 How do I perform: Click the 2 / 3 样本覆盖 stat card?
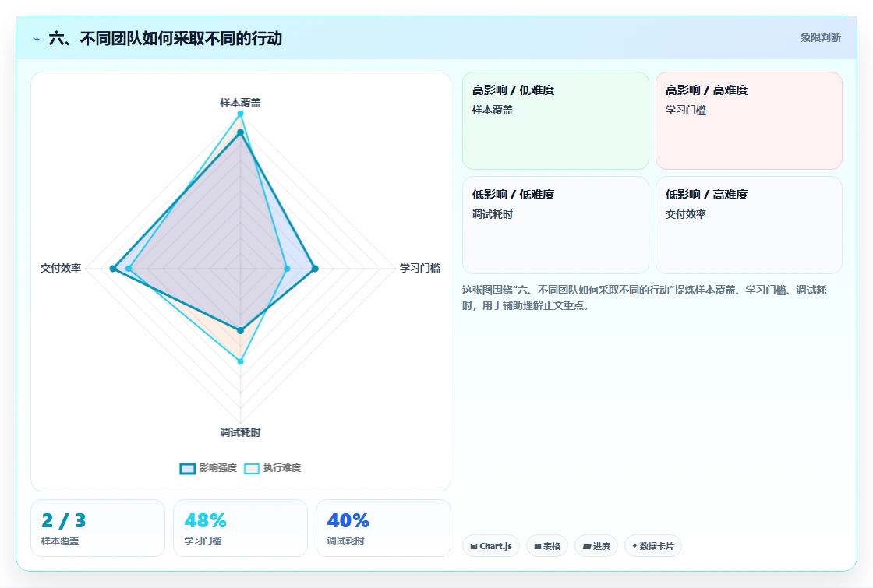pyautogui.click(x=98, y=528)
